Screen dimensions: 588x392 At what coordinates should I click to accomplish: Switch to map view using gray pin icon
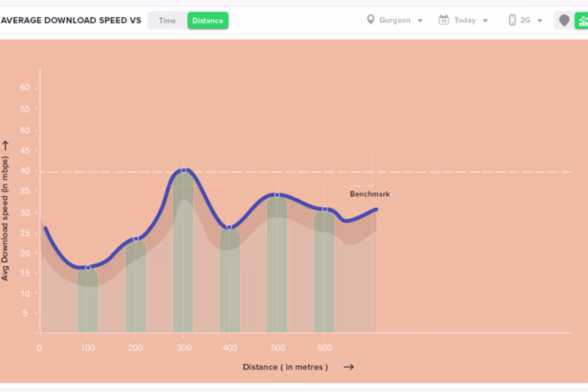click(x=564, y=21)
